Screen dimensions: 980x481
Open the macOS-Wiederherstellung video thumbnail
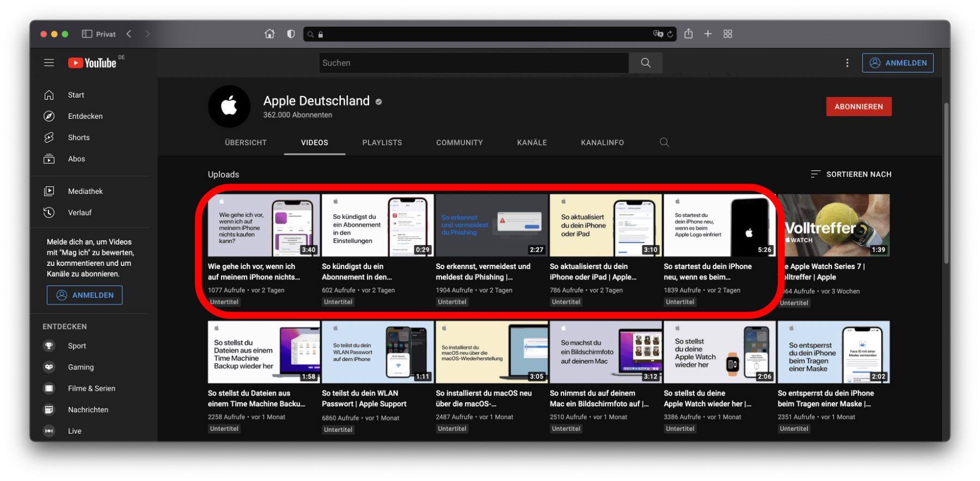(492, 352)
